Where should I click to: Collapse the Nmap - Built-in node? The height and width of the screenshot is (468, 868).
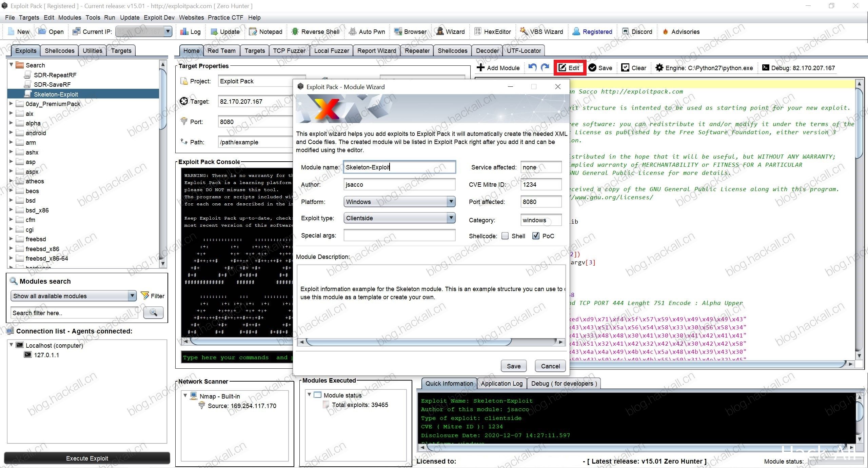pyautogui.click(x=185, y=395)
